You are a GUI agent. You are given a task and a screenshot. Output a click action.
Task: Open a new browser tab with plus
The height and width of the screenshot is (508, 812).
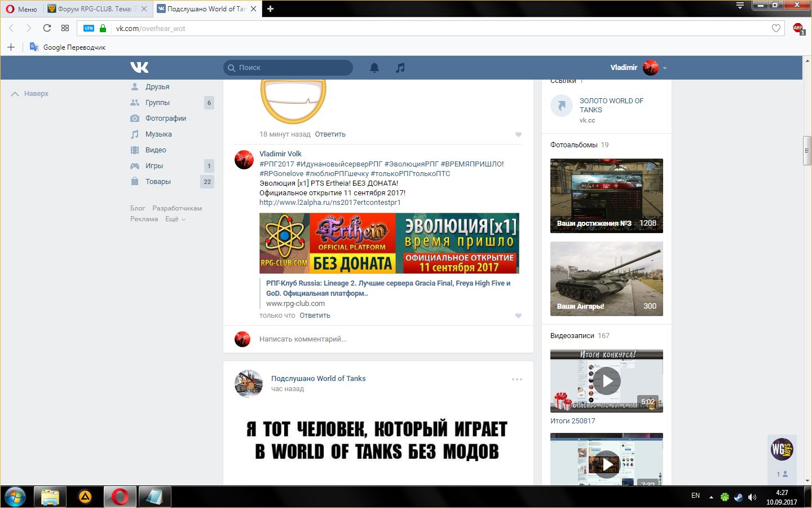pyautogui.click(x=270, y=9)
